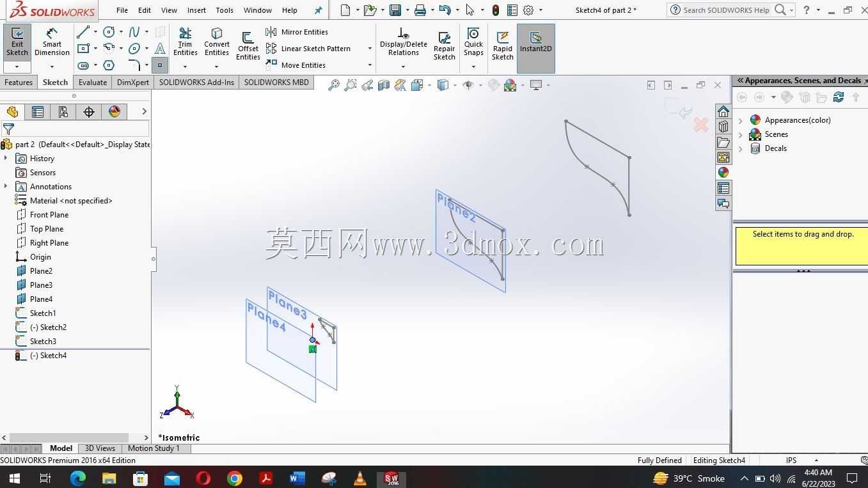
Task: Switch to Evaluate tab
Action: click(93, 83)
